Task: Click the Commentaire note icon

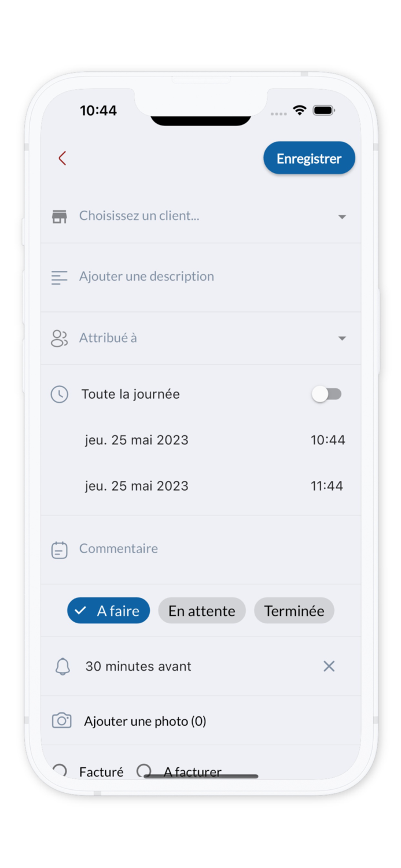Action: [x=60, y=550]
